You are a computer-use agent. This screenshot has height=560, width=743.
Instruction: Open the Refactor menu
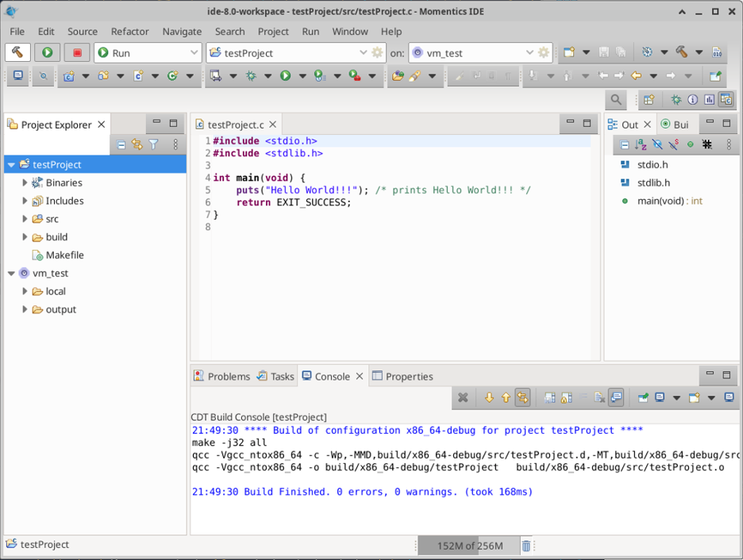129,32
